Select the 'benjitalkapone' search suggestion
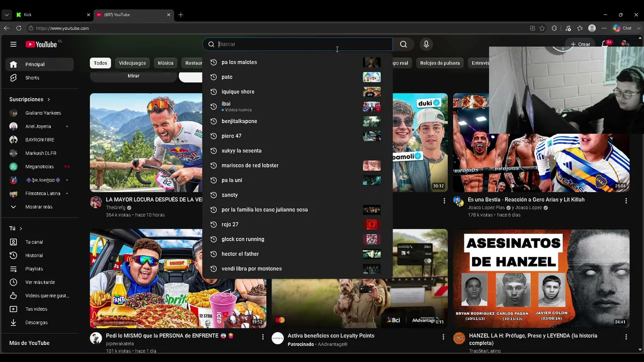This screenshot has width=644, height=362. point(297,121)
